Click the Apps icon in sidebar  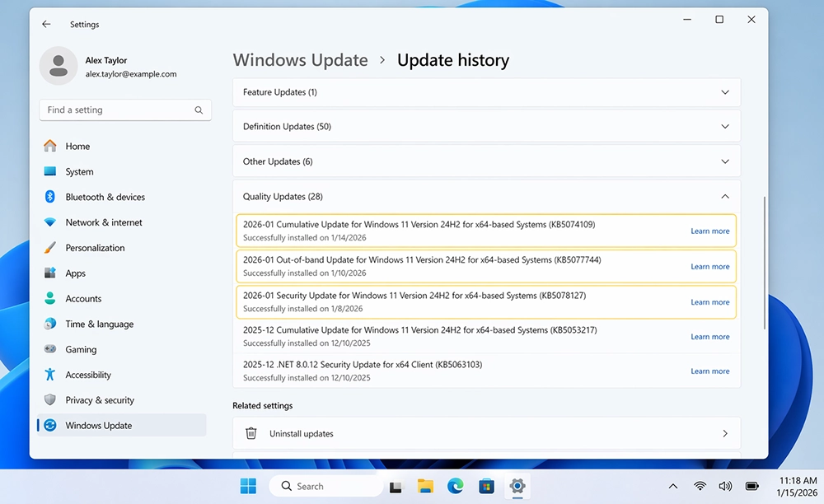pyautogui.click(x=50, y=273)
